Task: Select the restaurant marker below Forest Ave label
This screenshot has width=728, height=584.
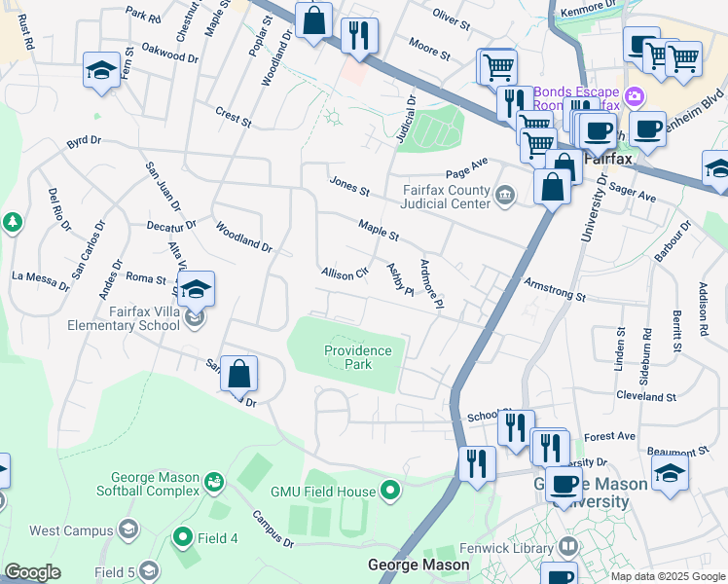Action: [x=551, y=449]
